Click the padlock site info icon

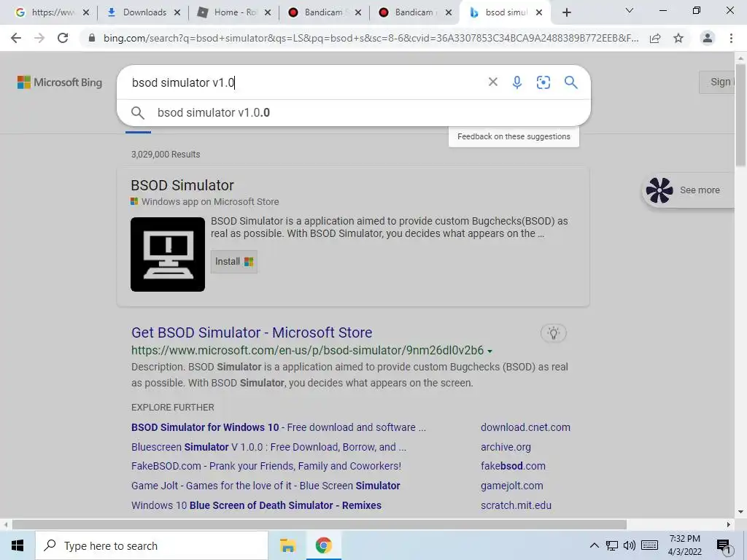92,38
